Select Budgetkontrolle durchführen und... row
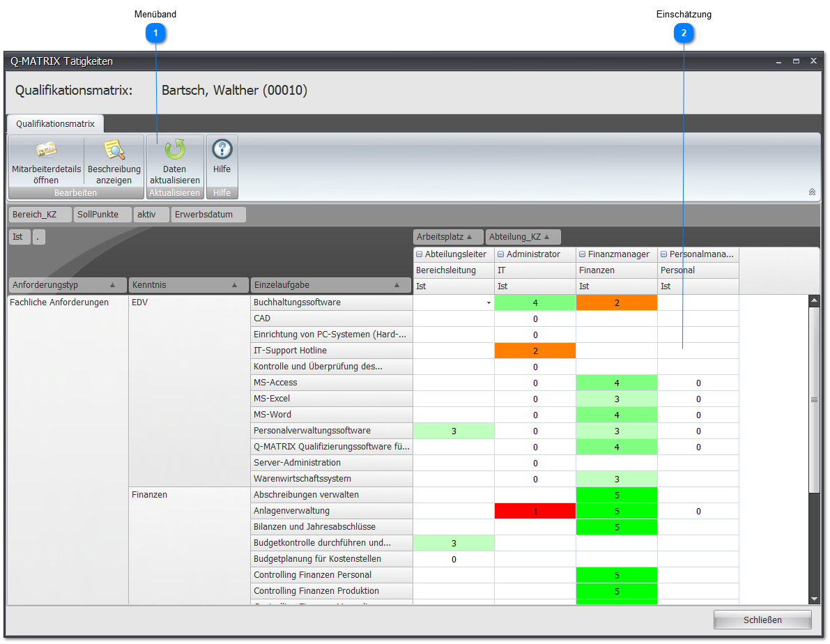The height and width of the screenshot is (644, 830). 331,542
